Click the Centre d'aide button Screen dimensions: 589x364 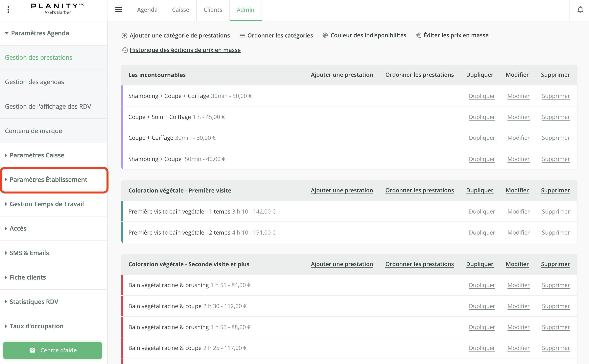[53, 350]
